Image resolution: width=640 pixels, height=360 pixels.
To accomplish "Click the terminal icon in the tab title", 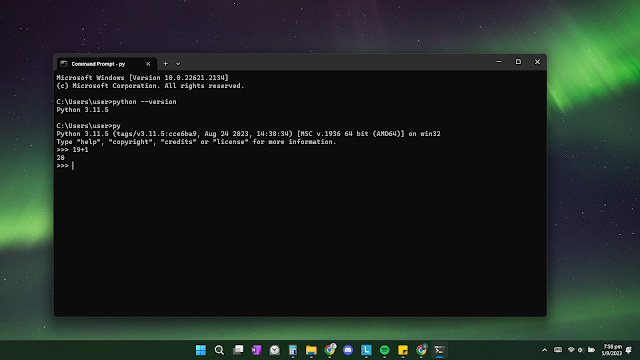I will pos(64,64).
